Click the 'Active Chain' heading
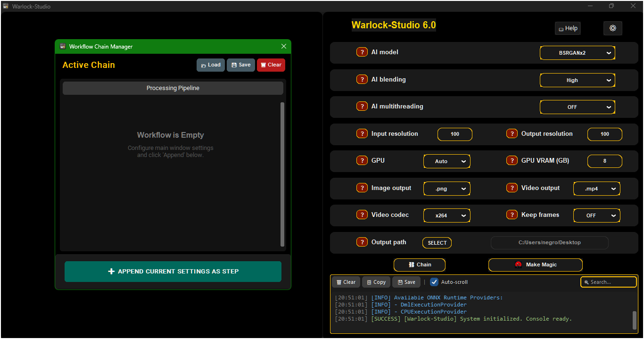644x339 pixels. [x=89, y=65]
